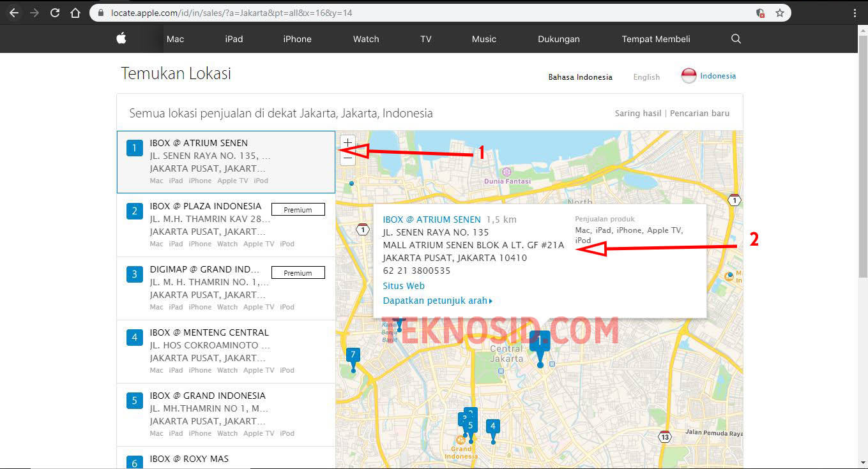
Task: Click Dapatkan petunjuk arah link
Action: 438,301
